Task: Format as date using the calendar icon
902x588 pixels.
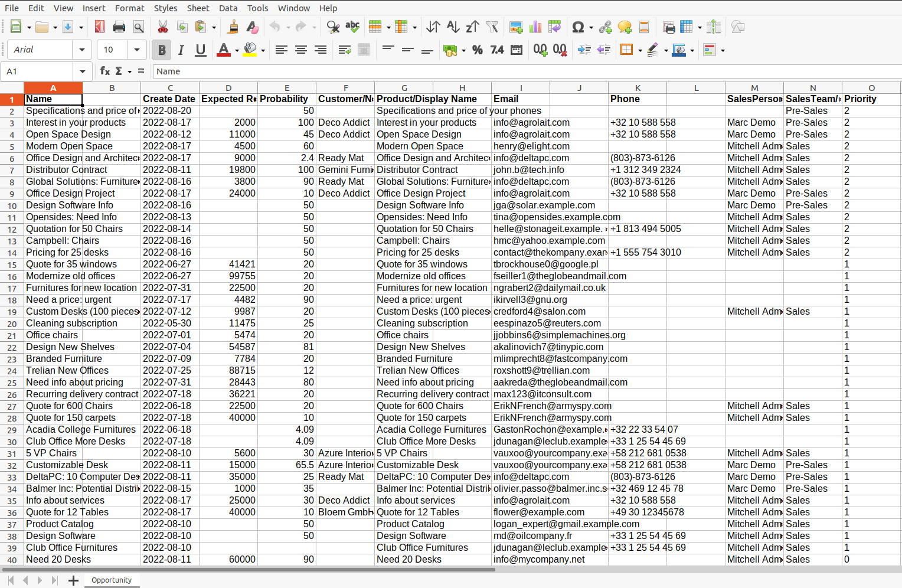Action: (x=517, y=50)
